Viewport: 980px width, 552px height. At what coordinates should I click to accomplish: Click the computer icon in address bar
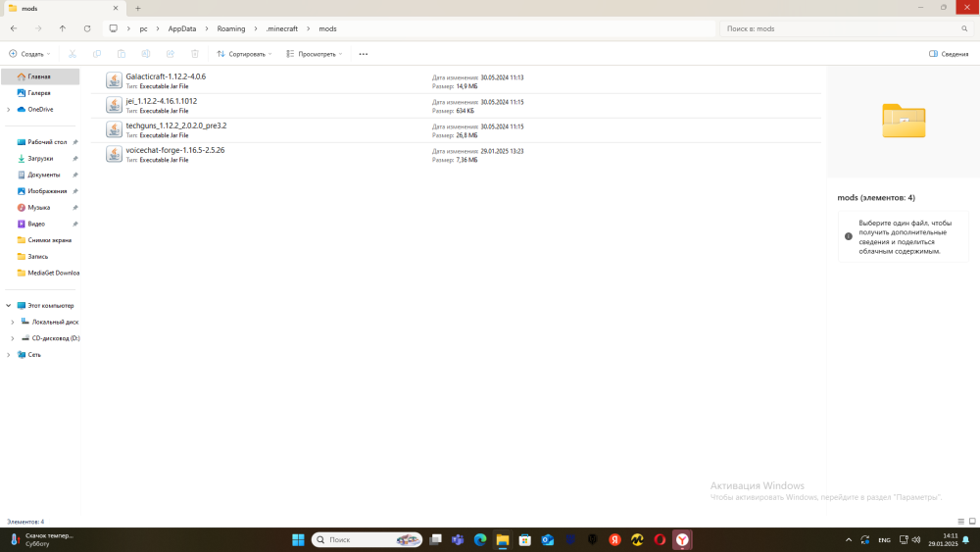point(113,28)
